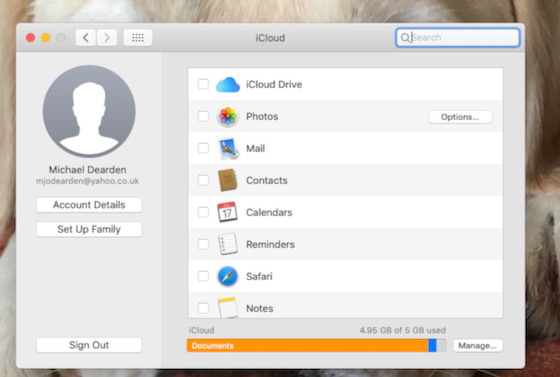
Task: Focus the Search field
Action: [x=458, y=37]
